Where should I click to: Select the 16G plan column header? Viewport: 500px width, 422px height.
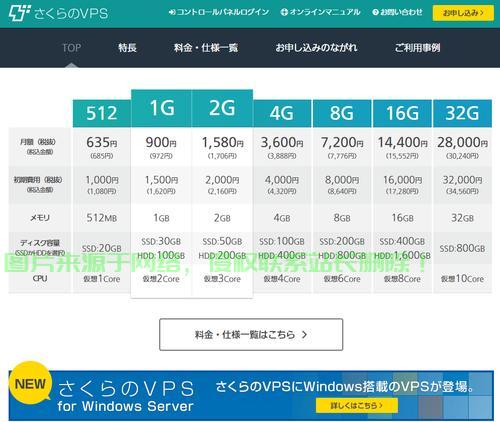[402, 113]
